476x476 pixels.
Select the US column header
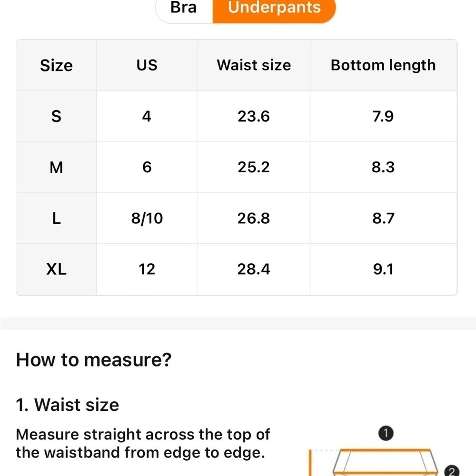147,65
